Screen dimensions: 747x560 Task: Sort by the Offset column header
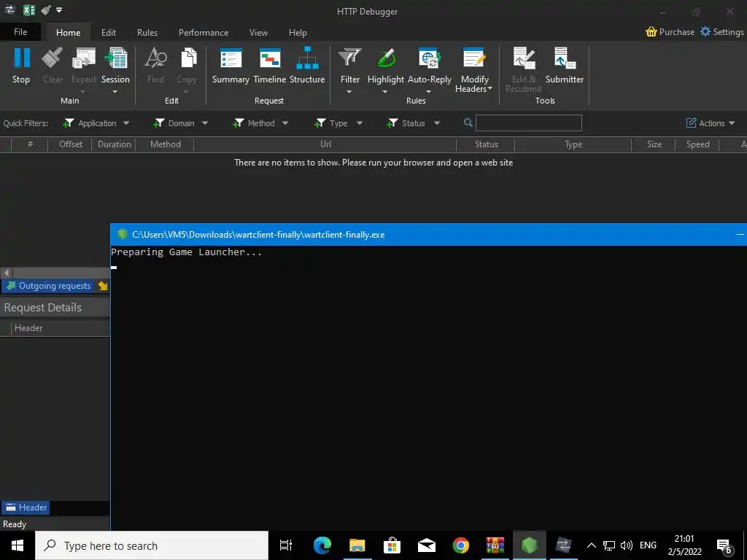click(70, 144)
